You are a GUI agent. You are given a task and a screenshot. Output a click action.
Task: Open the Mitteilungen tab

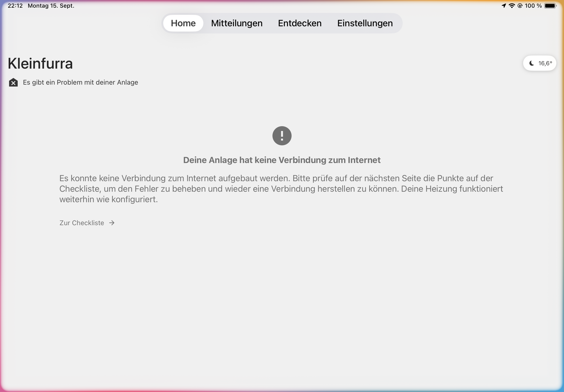(x=237, y=23)
